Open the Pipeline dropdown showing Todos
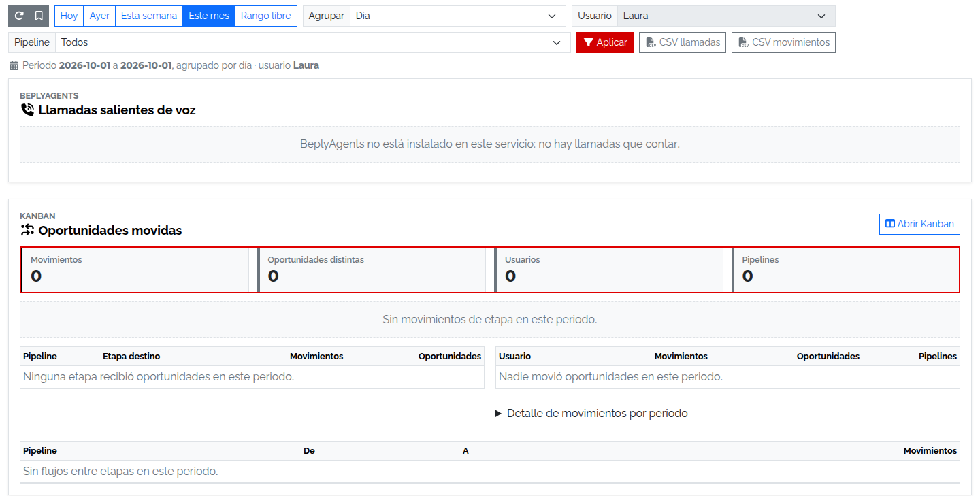Viewport: 980px width, 496px height. 313,42
